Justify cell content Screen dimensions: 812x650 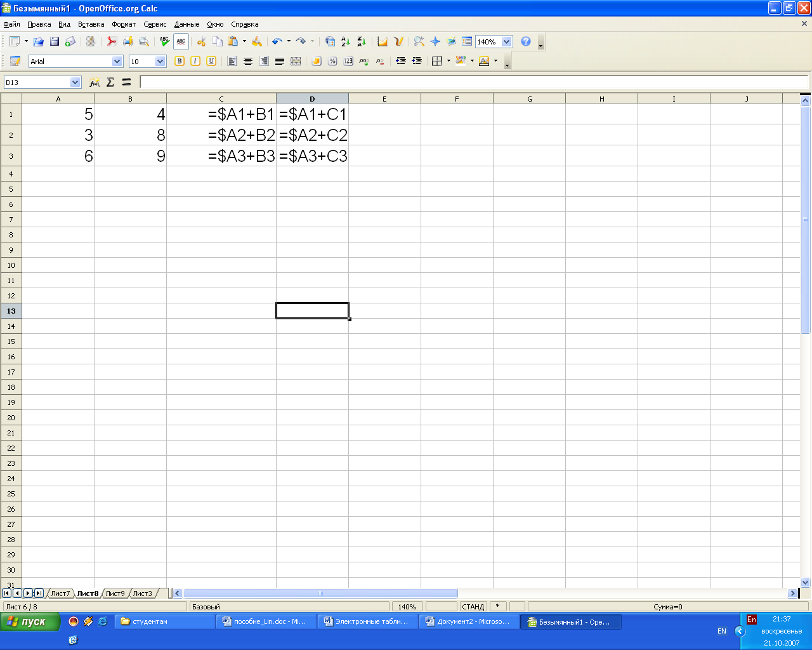(x=280, y=61)
